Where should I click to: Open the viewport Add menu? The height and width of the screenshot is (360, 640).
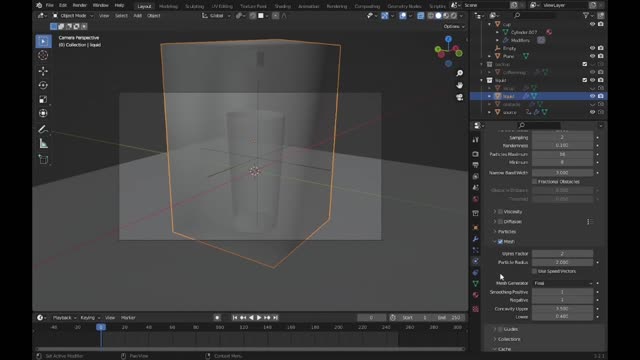pos(138,16)
